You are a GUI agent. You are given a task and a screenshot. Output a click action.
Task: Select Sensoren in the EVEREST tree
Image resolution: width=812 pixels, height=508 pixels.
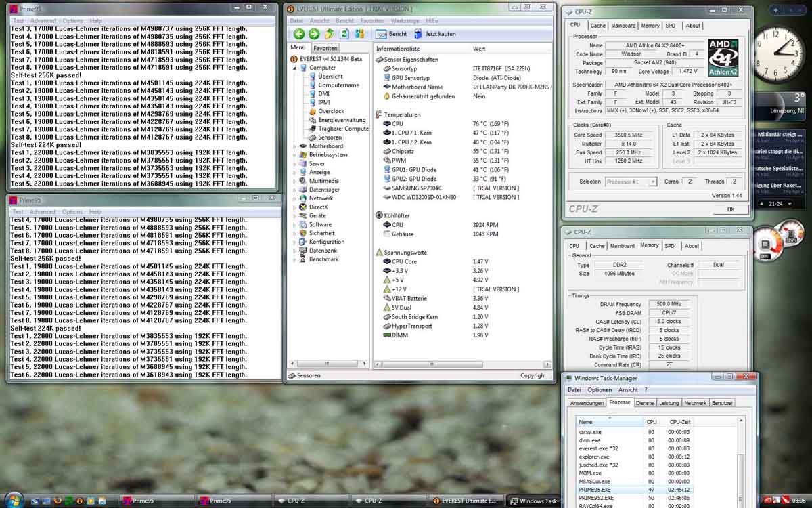tap(330, 137)
